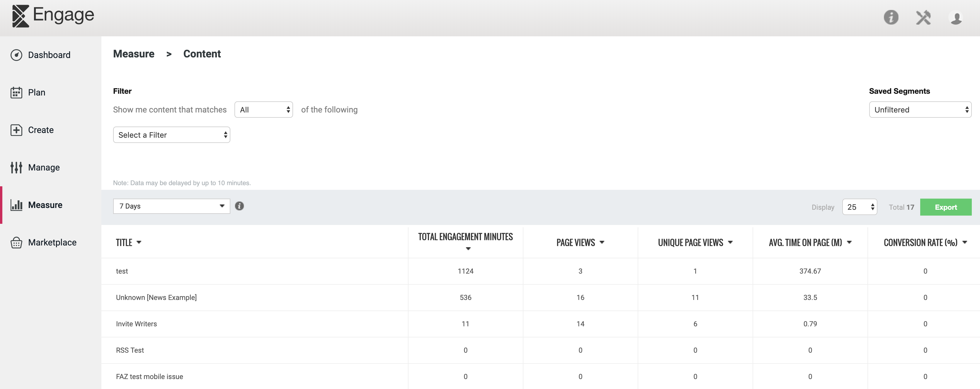Open the info icon in top bar
Image resolution: width=980 pixels, height=389 pixels.
click(891, 17)
